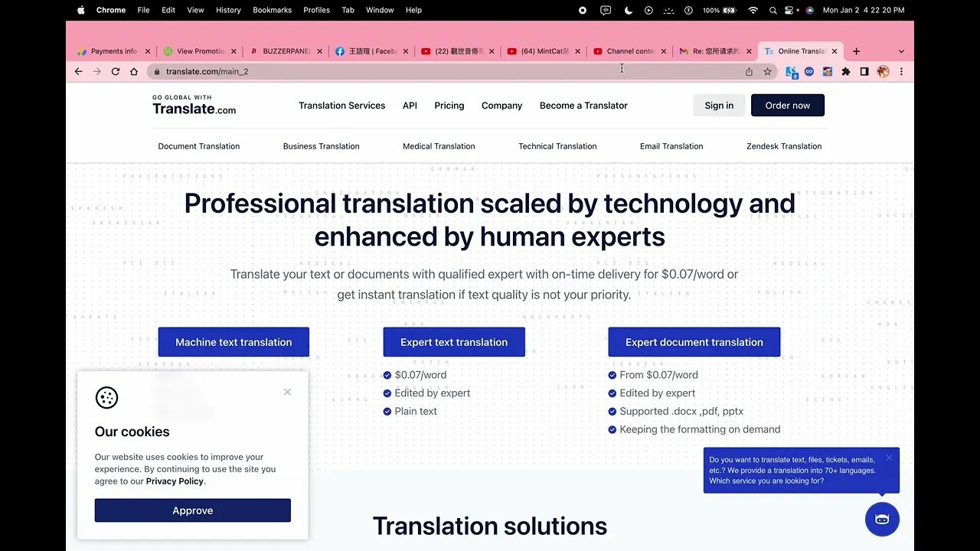Click the Become a Translator link
The height and width of the screenshot is (551, 980).
tap(583, 106)
